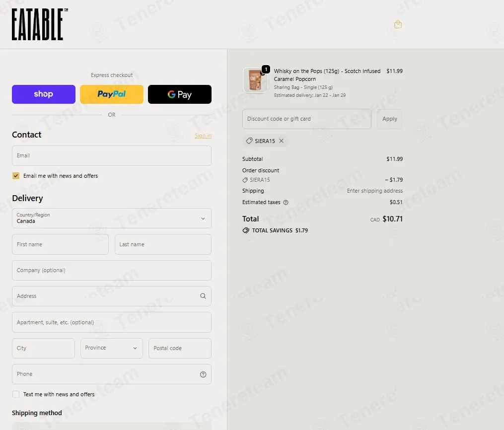Click the total savings tag icon

246,230
